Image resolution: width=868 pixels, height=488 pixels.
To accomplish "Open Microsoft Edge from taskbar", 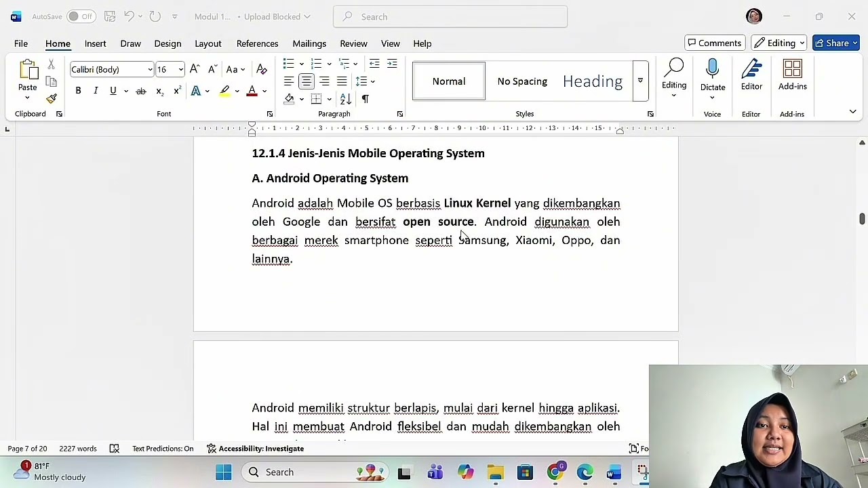I will point(585,472).
